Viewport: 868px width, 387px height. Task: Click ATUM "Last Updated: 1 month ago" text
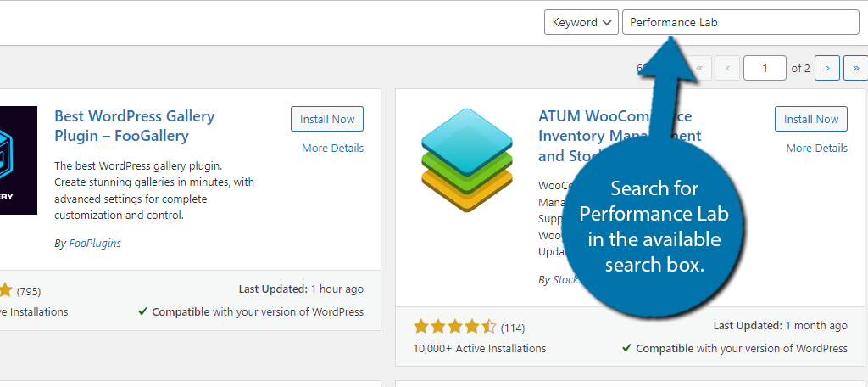click(780, 325)
